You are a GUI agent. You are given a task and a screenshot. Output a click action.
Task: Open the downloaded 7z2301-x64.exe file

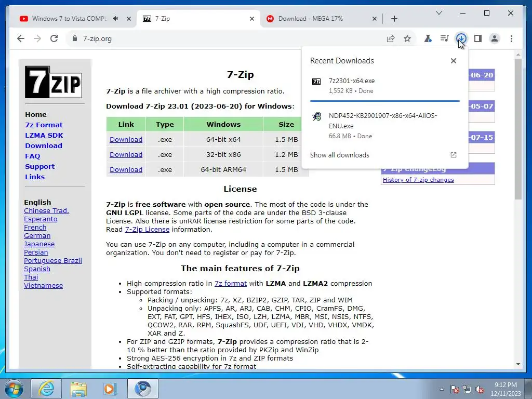385,86
